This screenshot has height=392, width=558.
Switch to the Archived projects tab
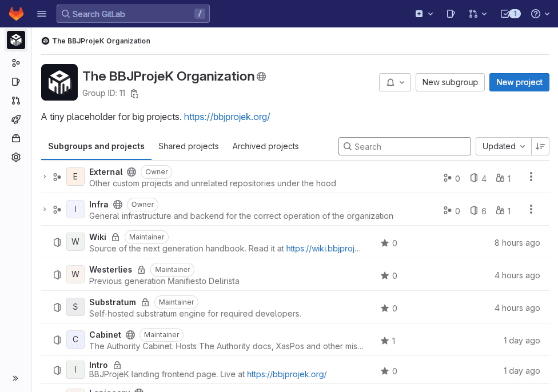click(265, 146)
